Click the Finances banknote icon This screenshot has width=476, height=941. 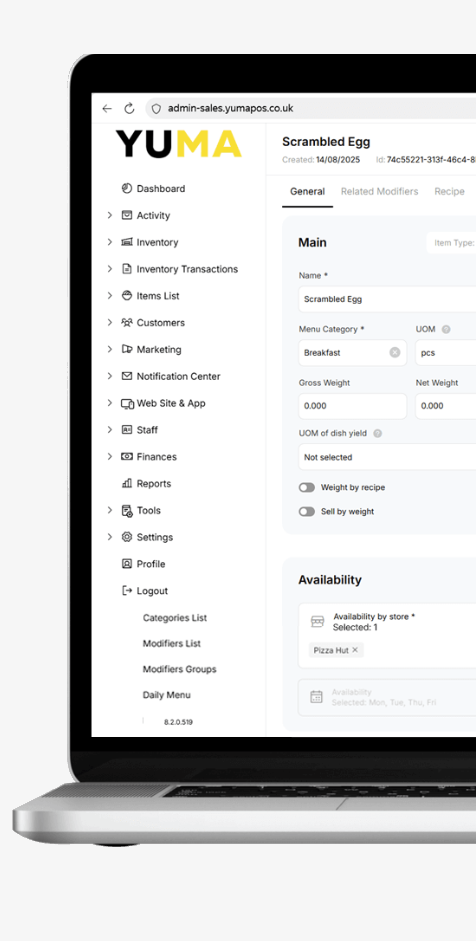[127, 457]
